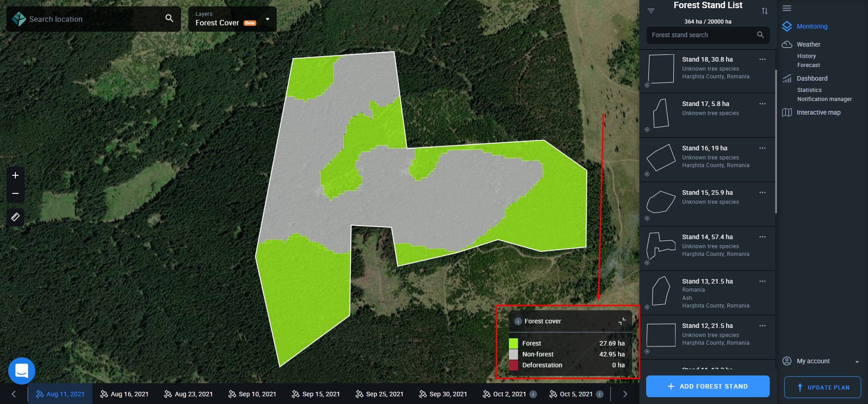Zoom in on the map
Screen dimensions: 868x404
(15, 175)
